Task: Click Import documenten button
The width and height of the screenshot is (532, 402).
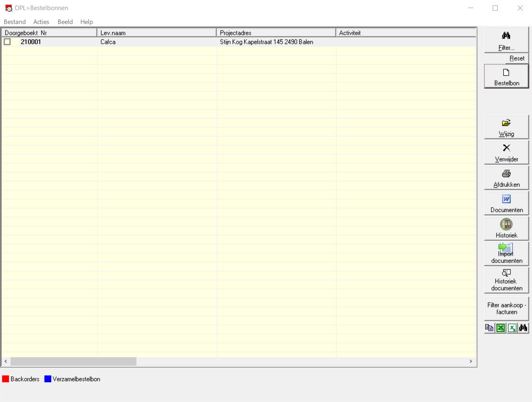Action: 506,254
